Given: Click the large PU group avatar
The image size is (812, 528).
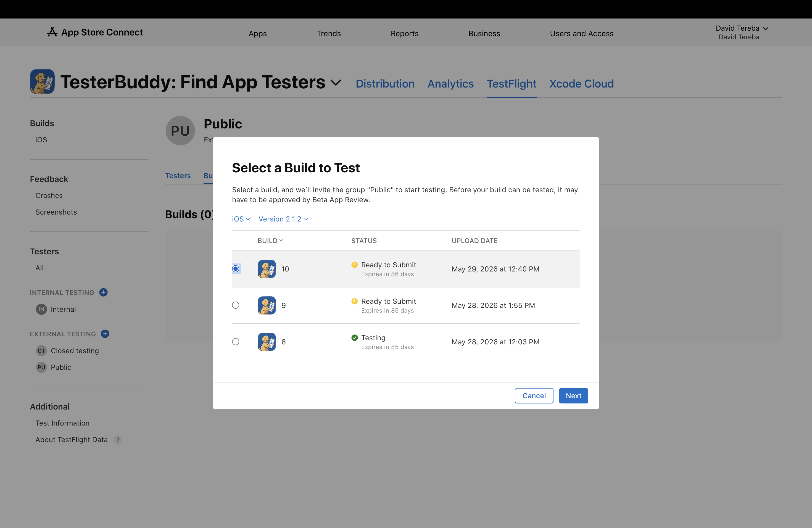Looking at the screenshot, I should [x=180, y=131].
